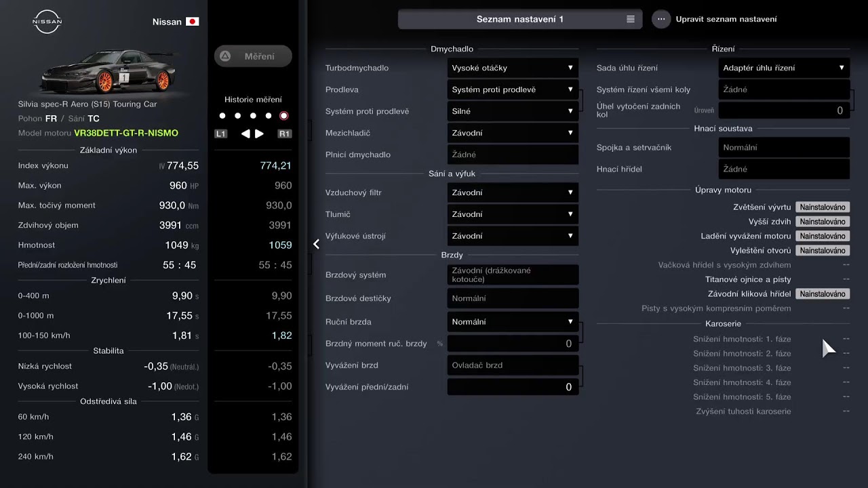Screen dimensions: 868x488
Task: Click the Index výkonu value 774,55
Action: tap(182, 165)
